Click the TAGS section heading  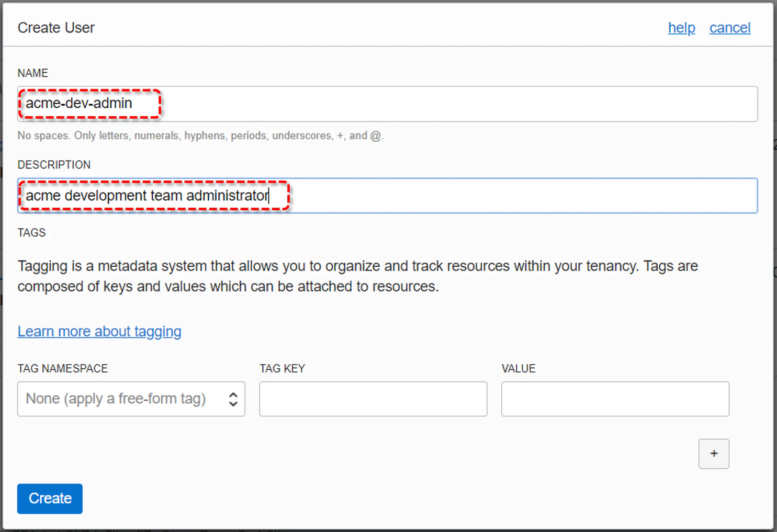[x=31, y=233]
